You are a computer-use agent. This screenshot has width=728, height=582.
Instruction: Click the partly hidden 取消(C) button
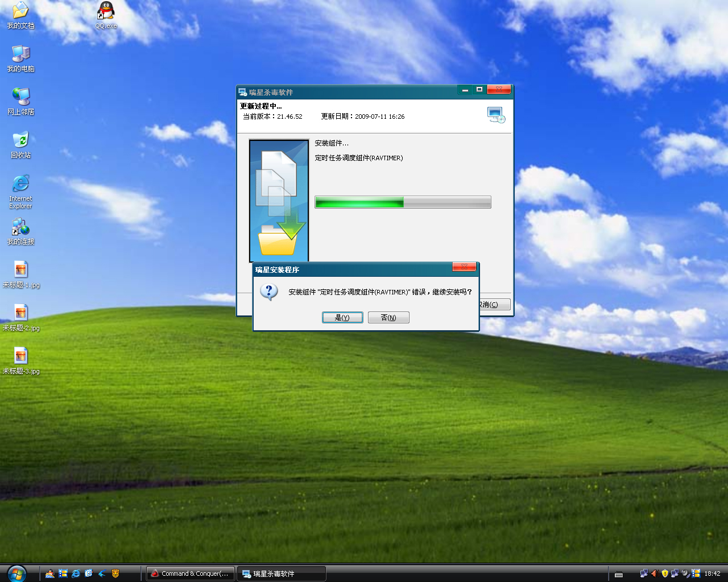coord(494,305)
